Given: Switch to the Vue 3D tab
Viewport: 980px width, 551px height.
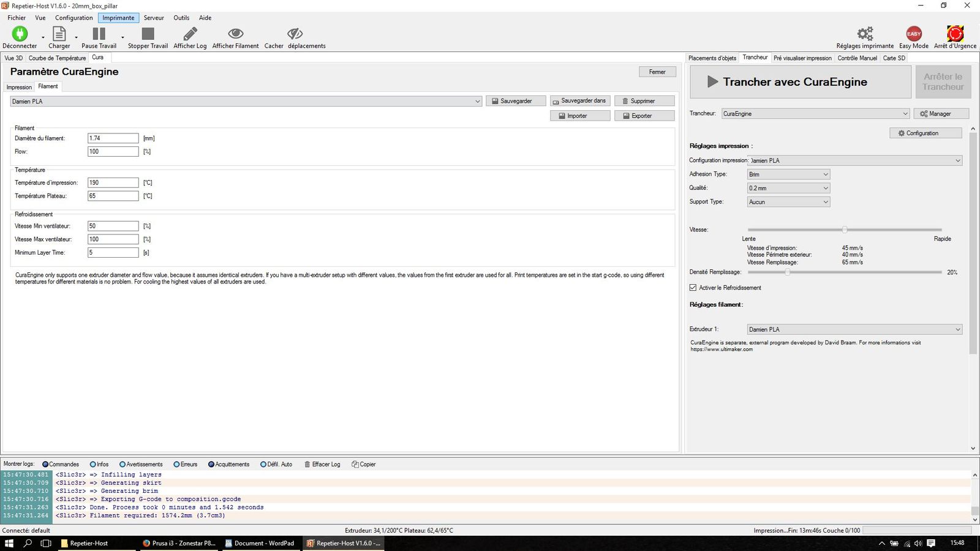Looking at the screenshot, I should tap(13, 58).
